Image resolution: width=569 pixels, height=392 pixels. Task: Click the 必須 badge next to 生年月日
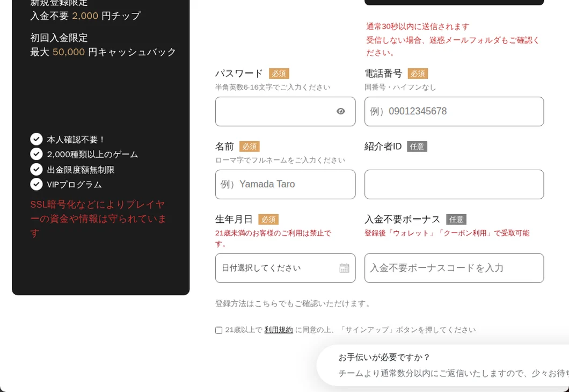(268, 220)
